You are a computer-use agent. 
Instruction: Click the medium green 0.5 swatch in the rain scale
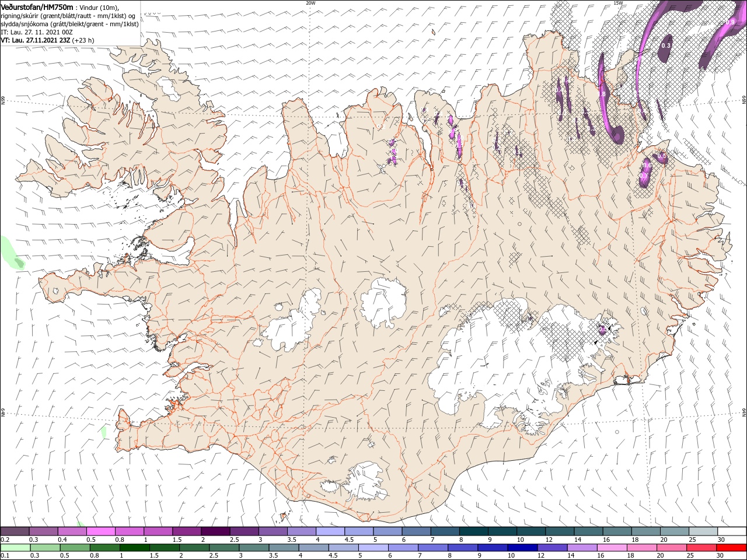tap(75, 548)
